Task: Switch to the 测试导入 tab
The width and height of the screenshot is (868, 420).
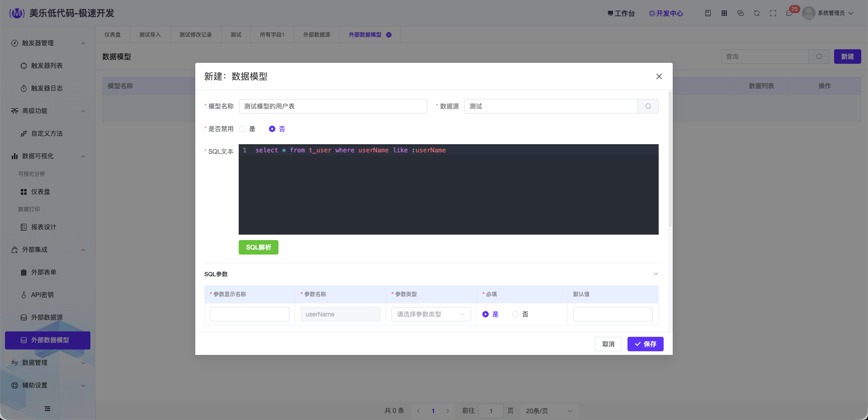Action: (x=150, y=35)
